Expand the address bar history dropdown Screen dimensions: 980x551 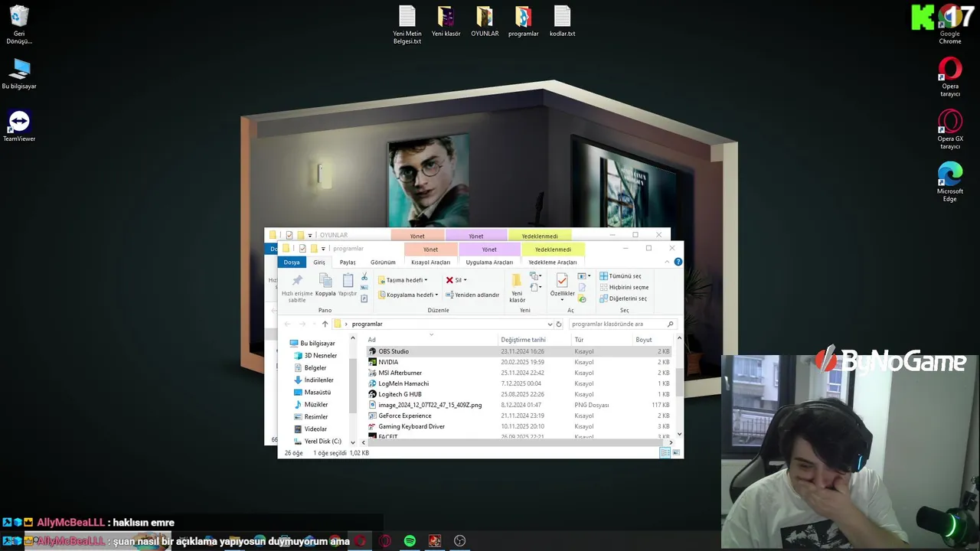[x=550, y=324]
